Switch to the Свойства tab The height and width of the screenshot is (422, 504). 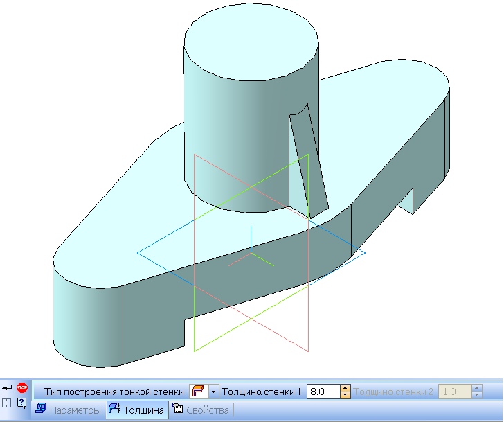click(201, 410)
